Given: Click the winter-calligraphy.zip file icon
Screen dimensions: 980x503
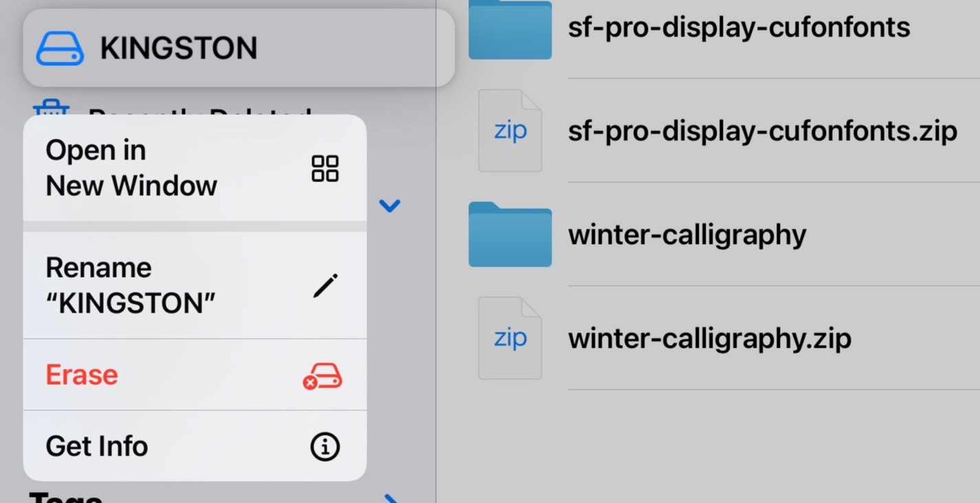Looking at the screenshot, I should tap(510, 338).
